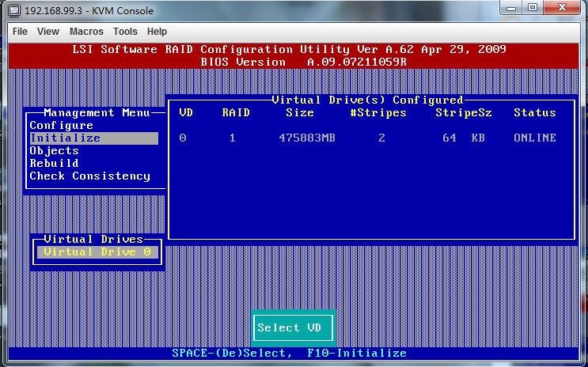Click the StripeSz column header
This screenshot has width=588, height=367.
(x=464, y=112)
